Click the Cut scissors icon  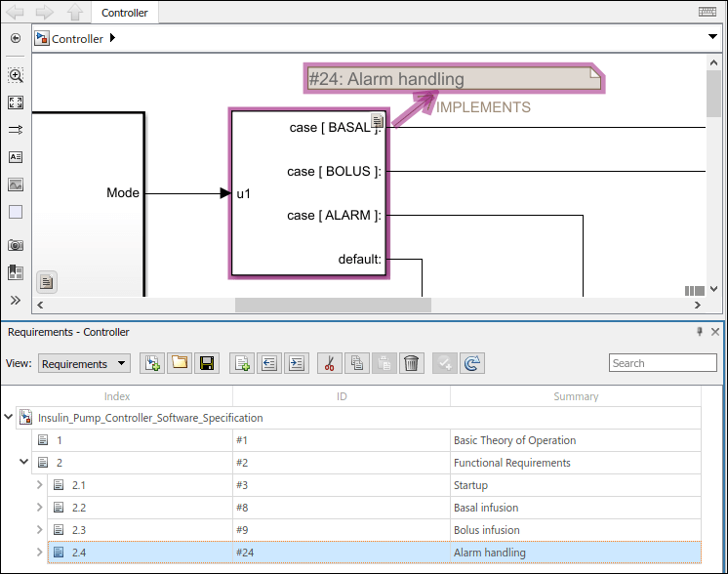[x=329, y=363]
